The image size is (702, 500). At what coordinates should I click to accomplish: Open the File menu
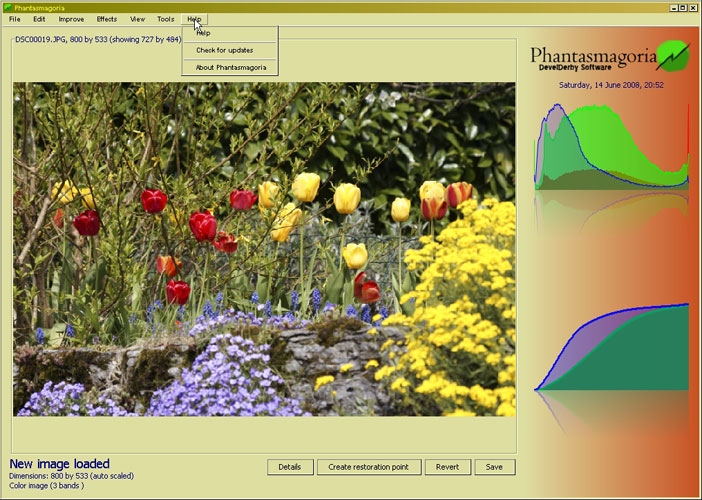click(15, 19)
